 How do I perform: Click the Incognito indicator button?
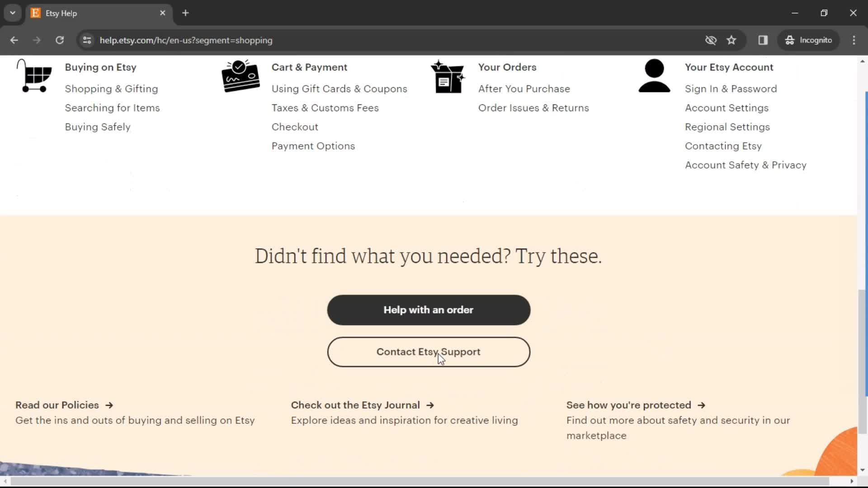[x=809, y=40]
